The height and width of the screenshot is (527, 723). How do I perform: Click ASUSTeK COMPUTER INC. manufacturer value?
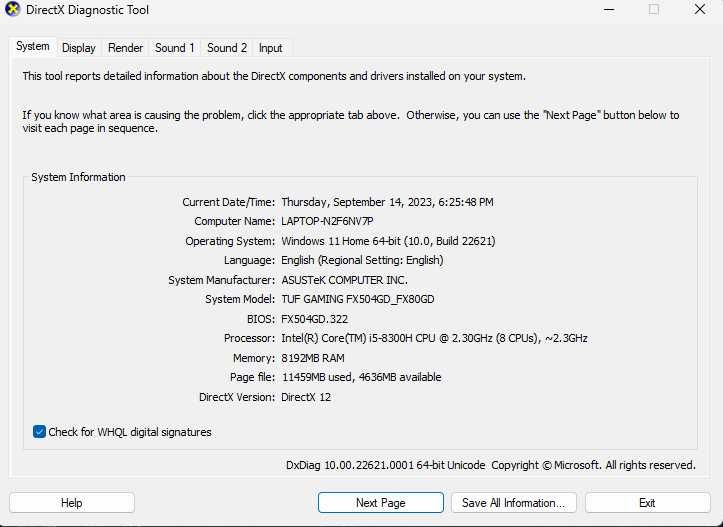(344, 280)
